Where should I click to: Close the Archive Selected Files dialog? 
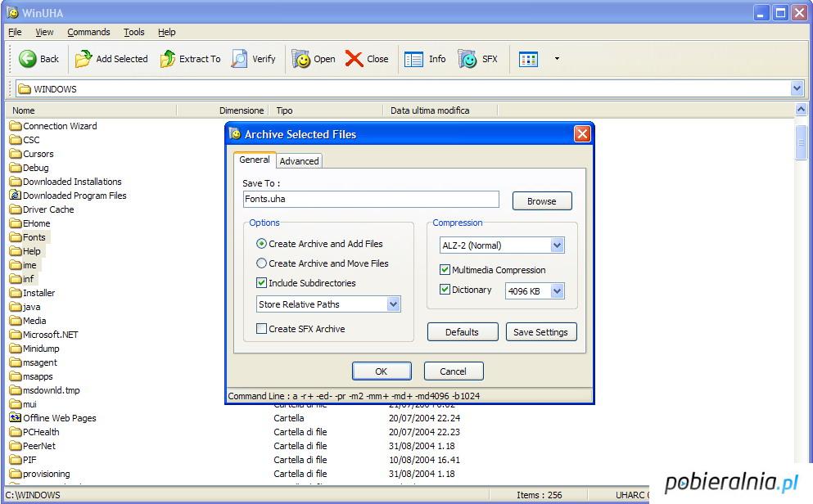(x=582, y=134)
